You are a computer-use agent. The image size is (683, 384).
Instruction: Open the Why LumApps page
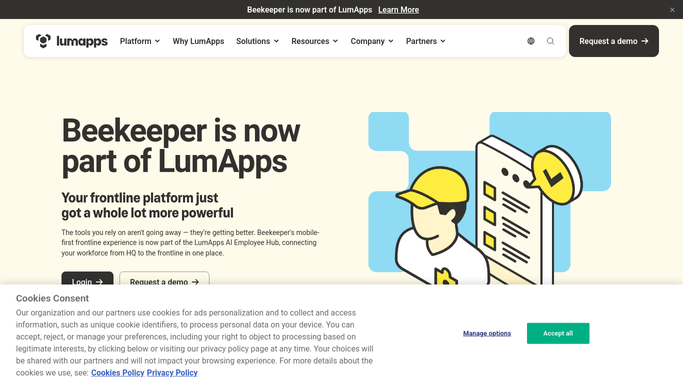[x=198, y=41]
